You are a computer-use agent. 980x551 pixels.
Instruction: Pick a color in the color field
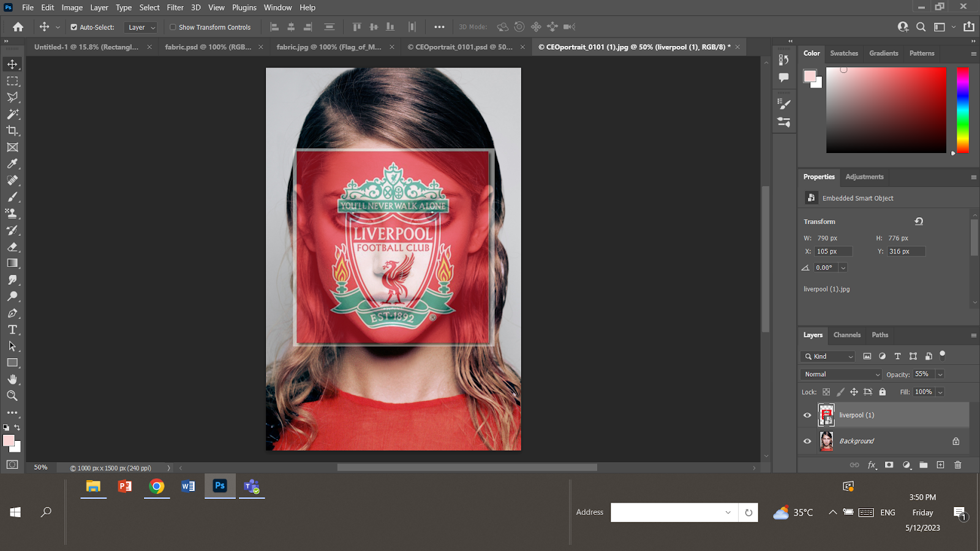point(886,110)
